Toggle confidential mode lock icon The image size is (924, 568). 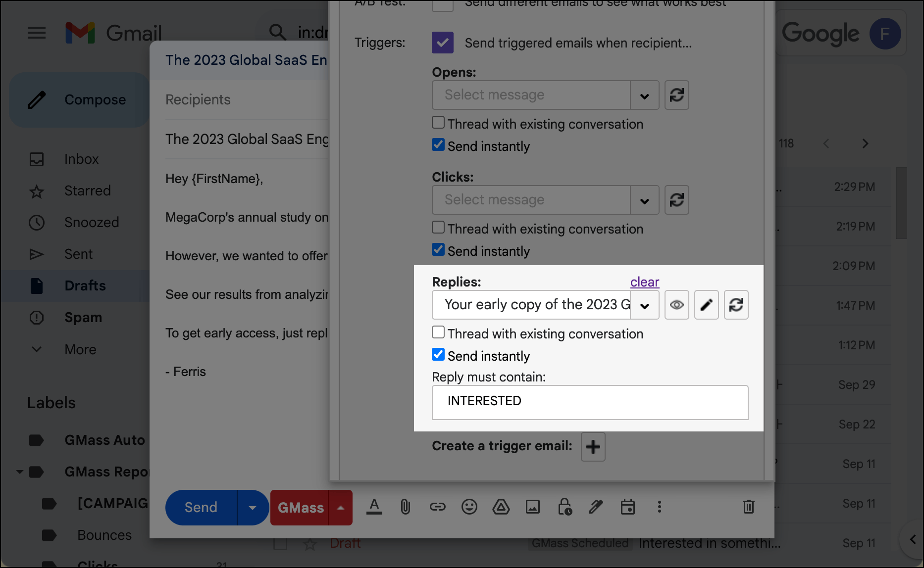pos(565,507)
